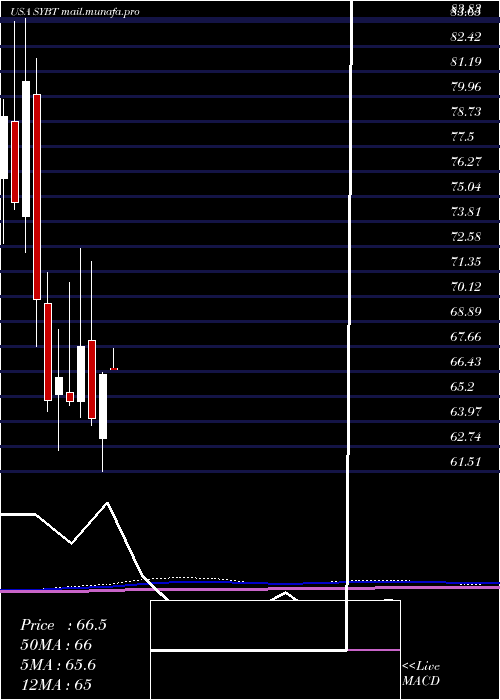Click the 70.12 price axis label
Viewport: 500px width, 700px height.
[466, 287]
